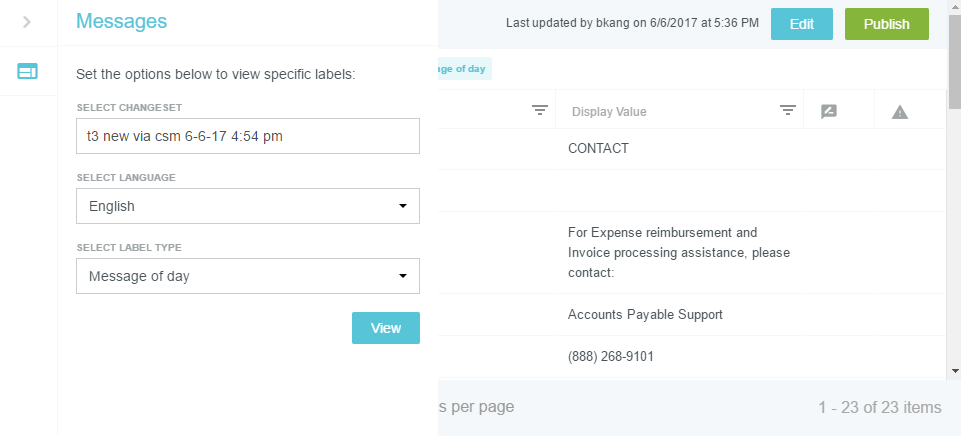
Task: Expand the Select Label Type dropdown
Action: [247, 276]
